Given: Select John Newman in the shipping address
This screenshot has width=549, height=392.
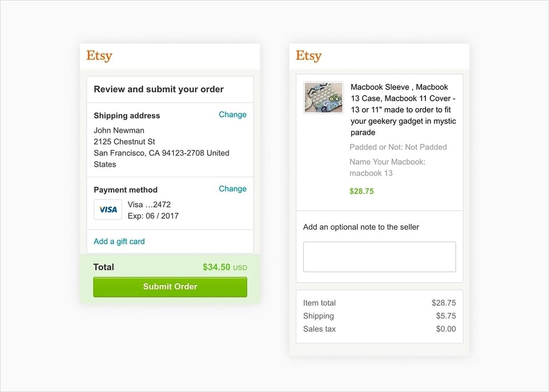Looking at the screenshot, I should click(119, 131).
